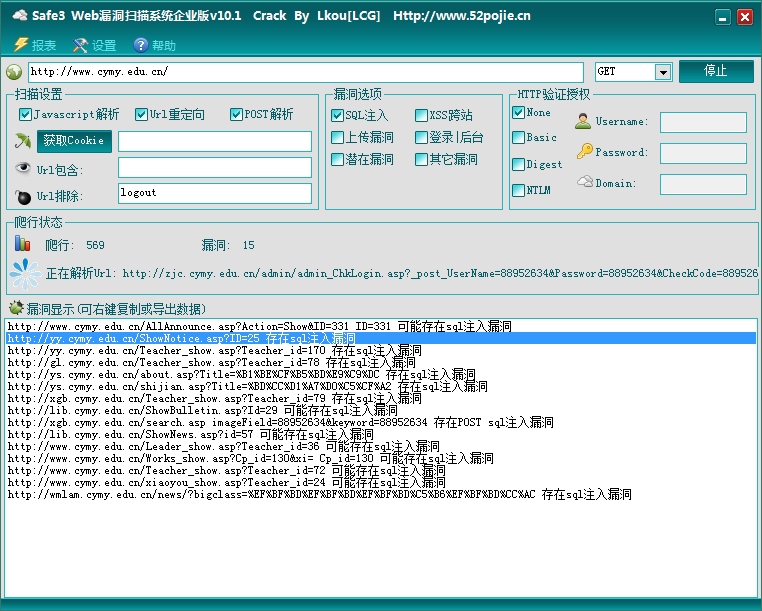
Task: Click the key icon beside Password
Action: pos(585,151)
